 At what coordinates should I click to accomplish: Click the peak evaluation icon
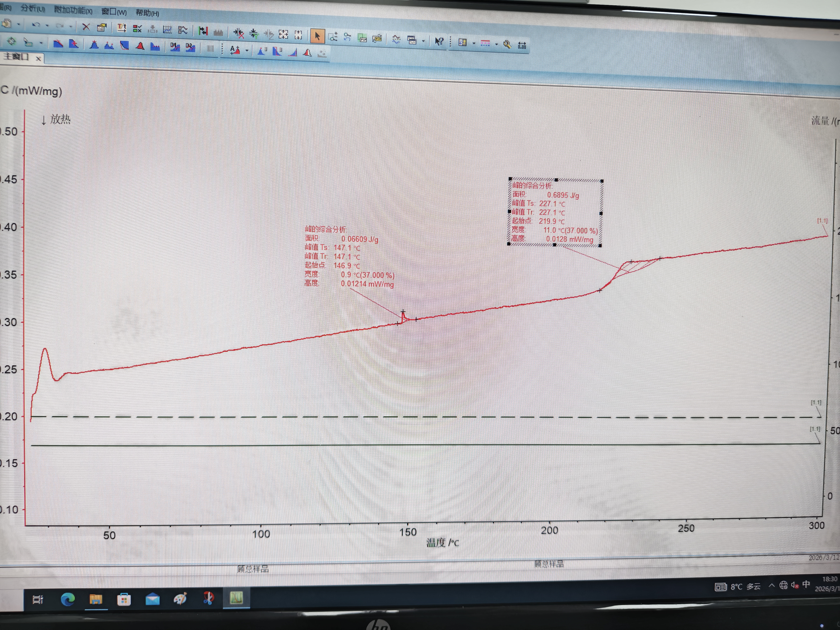click(x=94, y=45)
